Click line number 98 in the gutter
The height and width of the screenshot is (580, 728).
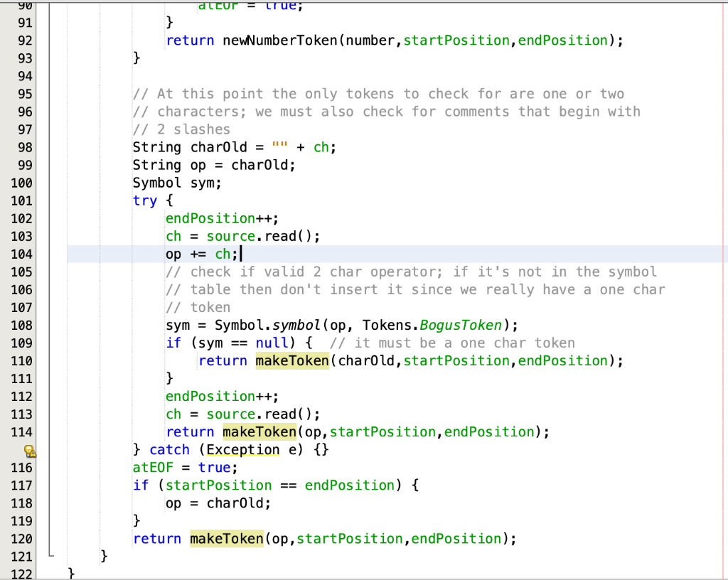click(x=25, y=147)
